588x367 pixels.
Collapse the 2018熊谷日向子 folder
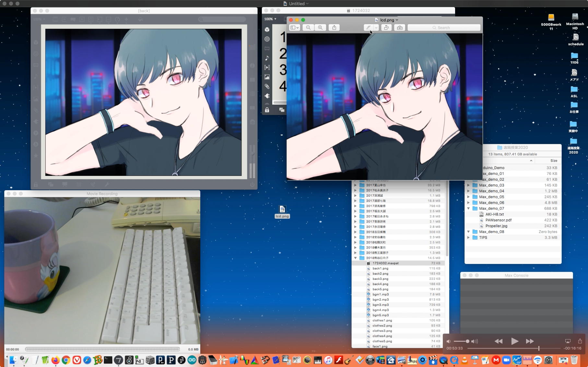(356, 258)
